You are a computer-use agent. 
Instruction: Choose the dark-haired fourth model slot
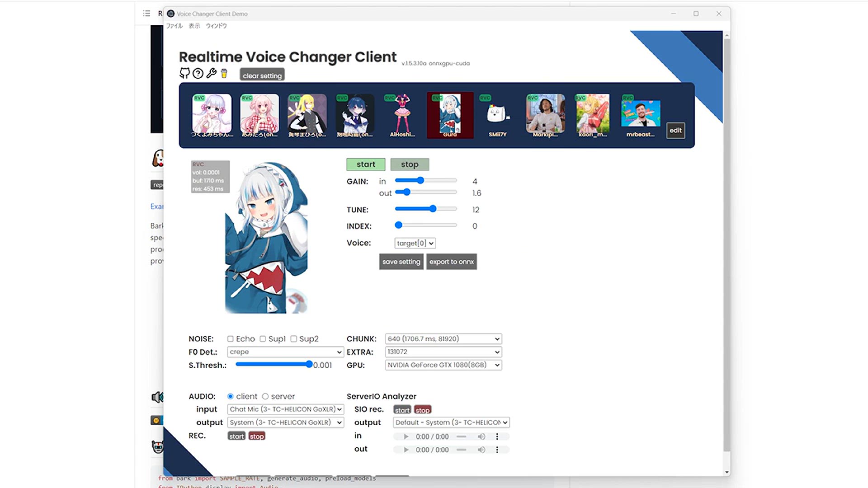click(x=355, y=115)
